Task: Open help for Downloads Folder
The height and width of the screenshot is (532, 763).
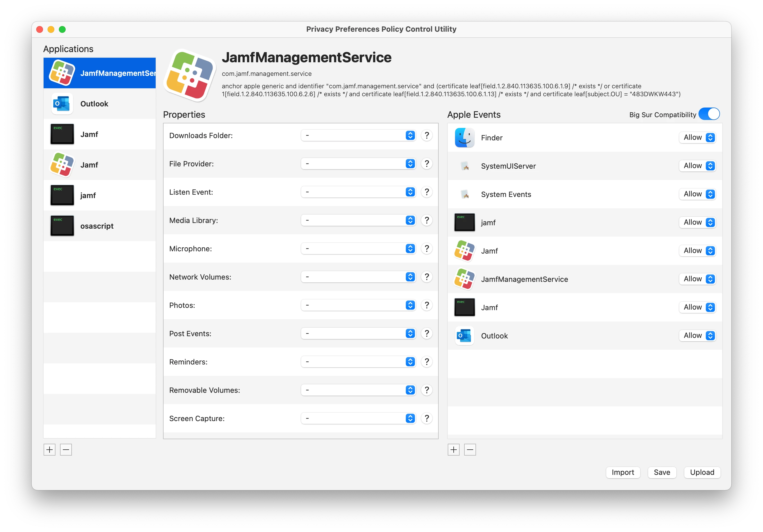Action: point(427,135)
